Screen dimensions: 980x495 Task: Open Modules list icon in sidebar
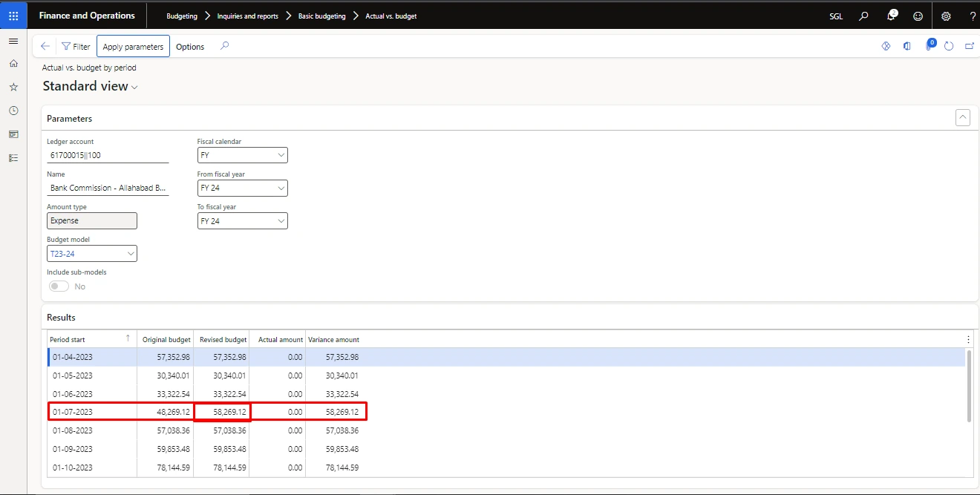point(13,158)
